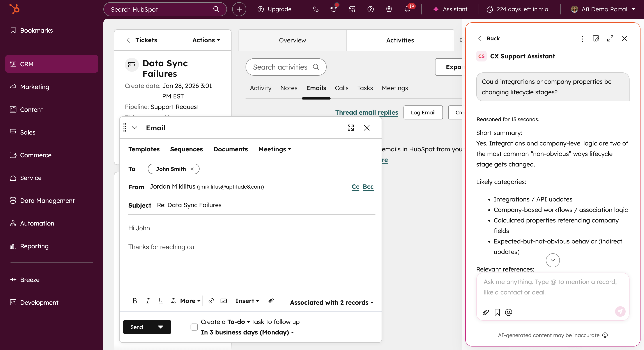Click the Bold formatting icon

[135, 301]
